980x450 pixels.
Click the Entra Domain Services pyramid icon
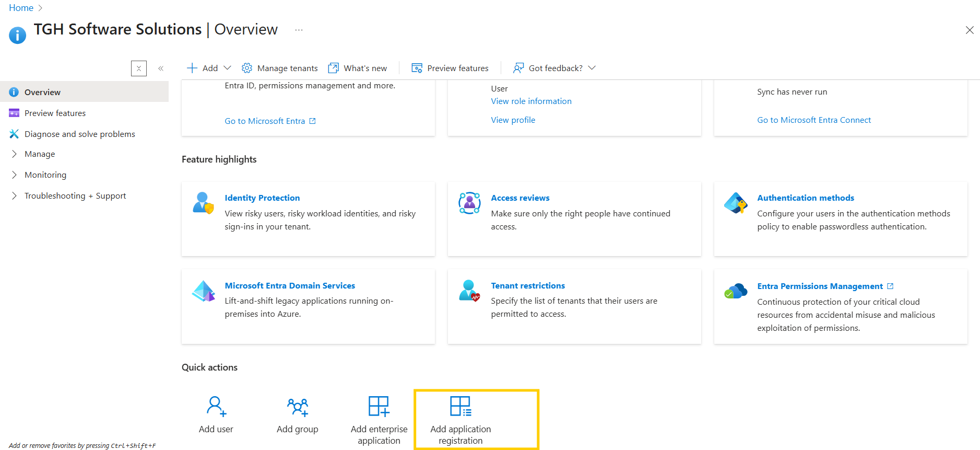(x=203, y=291)
